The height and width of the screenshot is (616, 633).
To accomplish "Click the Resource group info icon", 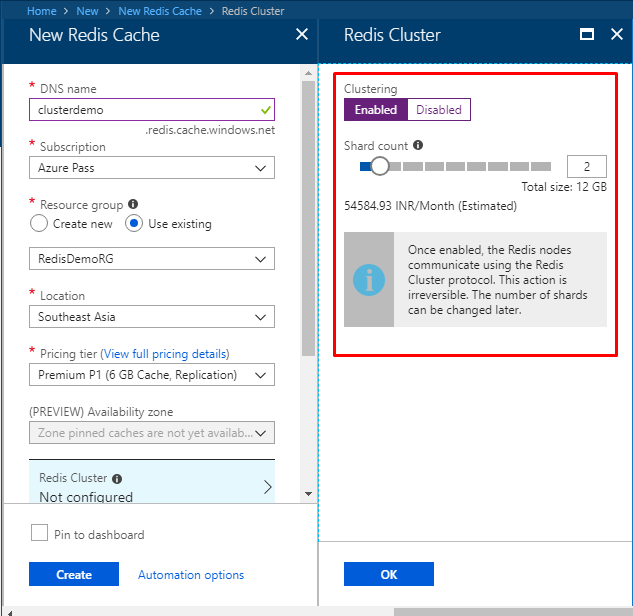I will coord(133,204).
